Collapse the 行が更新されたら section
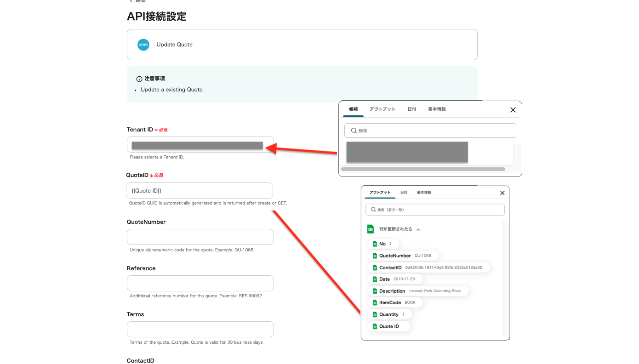639x364 pixels. click(418, 229)
